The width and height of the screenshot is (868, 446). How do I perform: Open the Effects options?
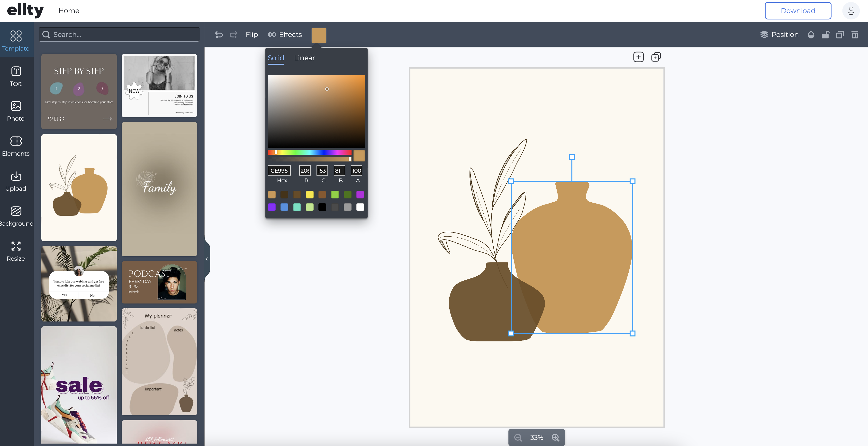(x=285, y=35)
